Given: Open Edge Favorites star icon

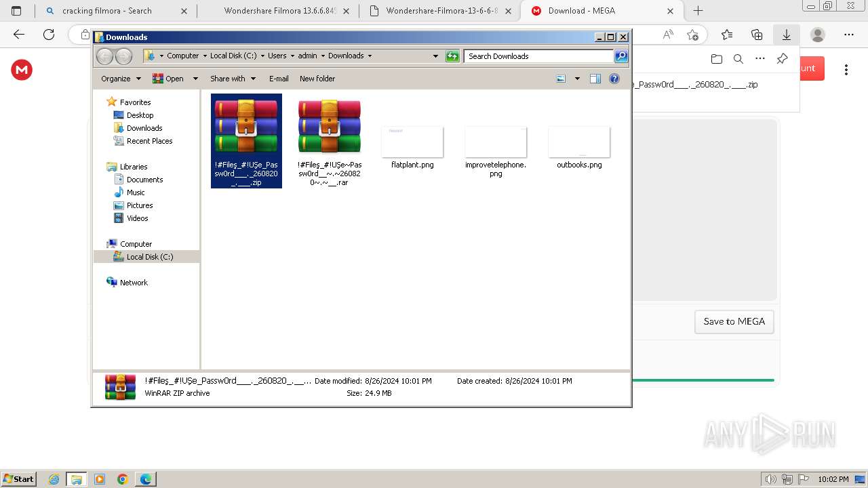Looking at the screenshot, I should coord(727,35).
